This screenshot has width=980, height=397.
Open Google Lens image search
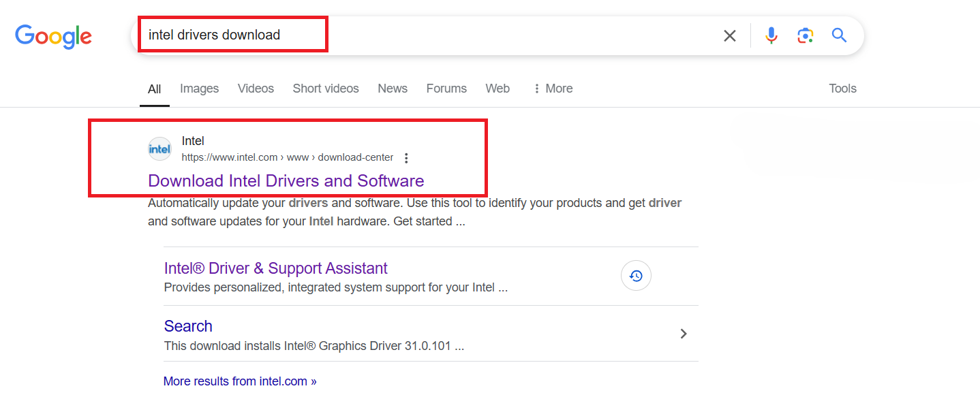[x=805, y=35]
